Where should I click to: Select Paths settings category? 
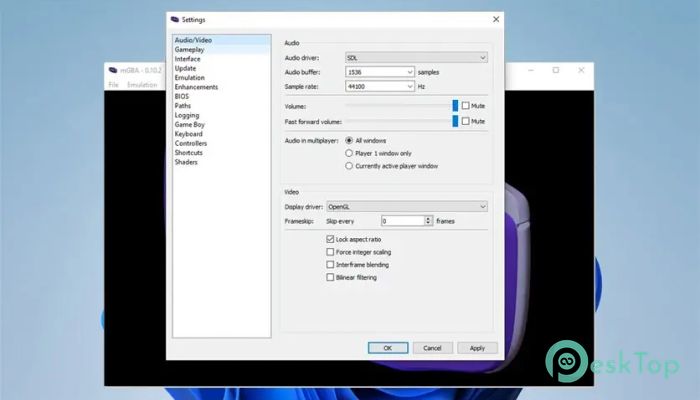point(221,106)
